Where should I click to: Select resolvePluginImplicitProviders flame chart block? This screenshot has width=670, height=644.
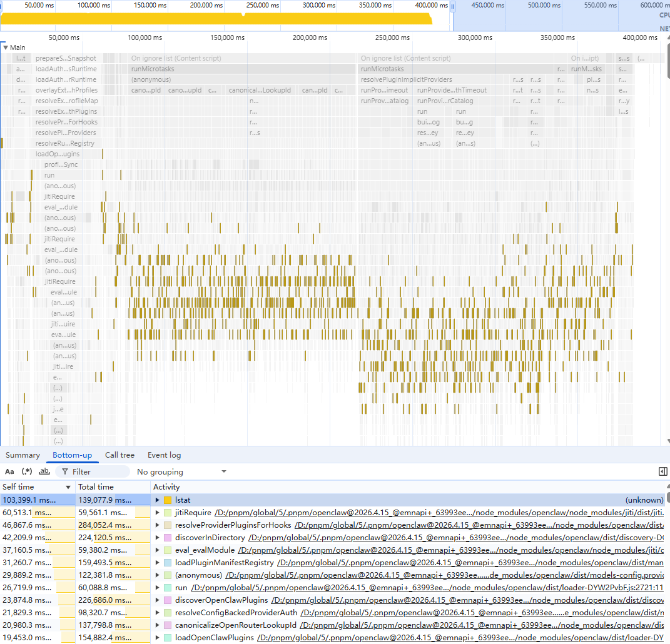click(407, 79)
